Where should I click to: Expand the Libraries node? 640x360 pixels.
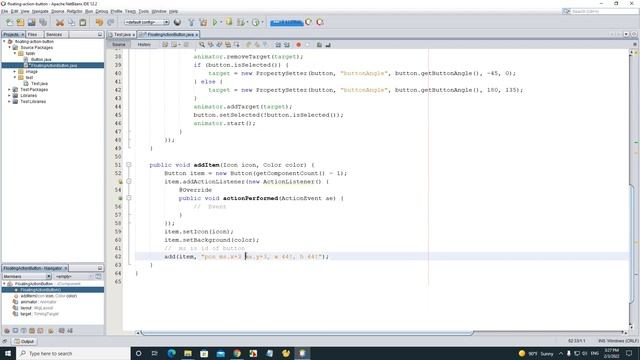click(x=10, y=96)
